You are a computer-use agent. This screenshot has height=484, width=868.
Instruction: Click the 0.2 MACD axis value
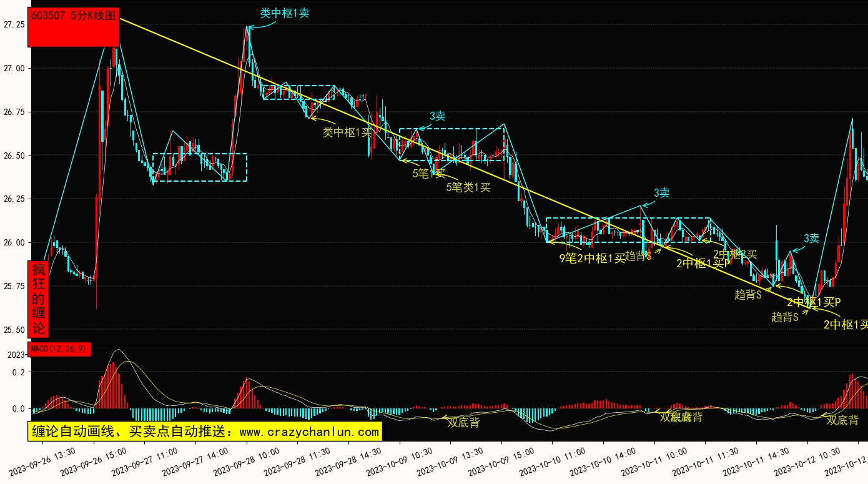pyautogui.click(x=19, y=372)
